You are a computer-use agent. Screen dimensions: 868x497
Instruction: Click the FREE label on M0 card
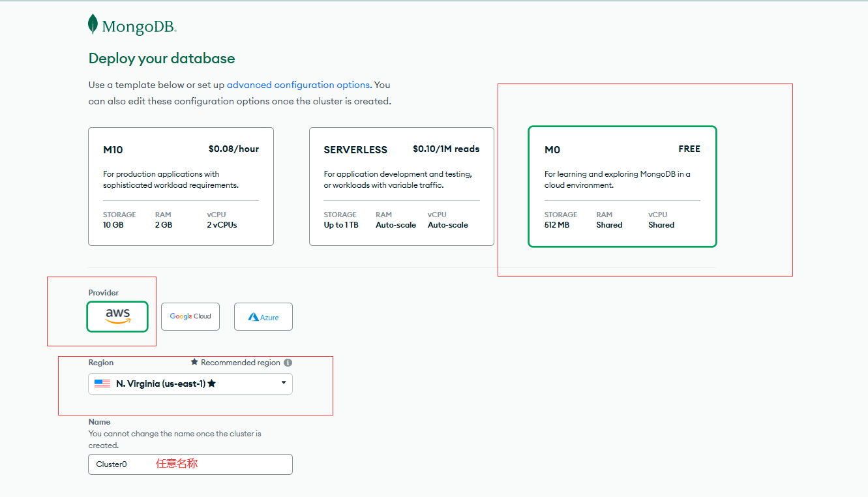pyautogui.click(x=689, y=149)
